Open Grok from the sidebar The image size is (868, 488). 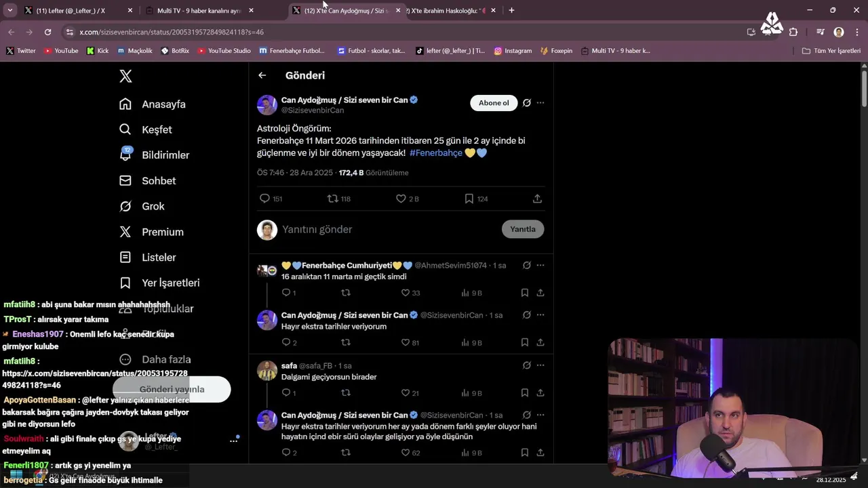pos(142,206)
